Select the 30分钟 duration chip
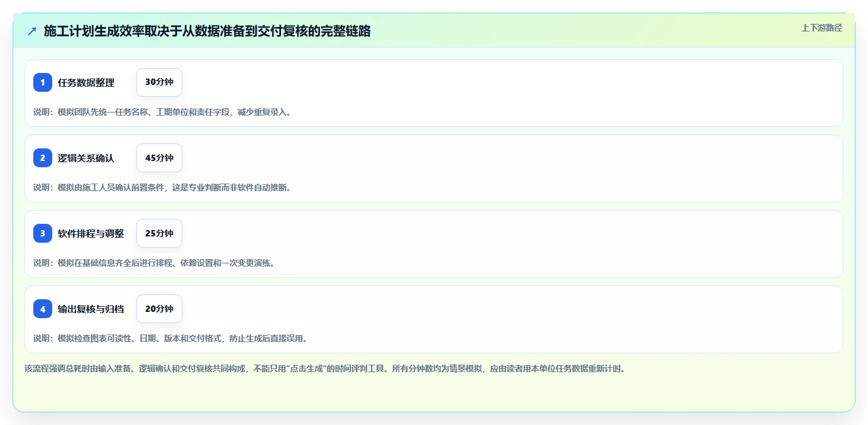Image resolution: width=868 pixels, height=425 pixels. [159, 82]
